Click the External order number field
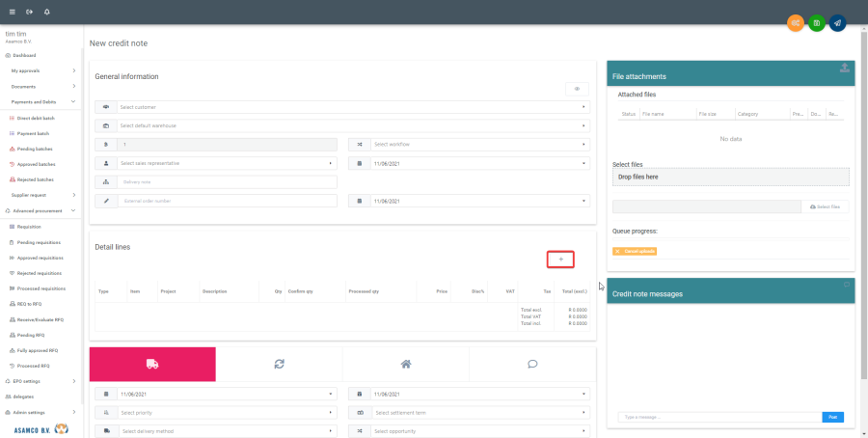 pos(227,201)
